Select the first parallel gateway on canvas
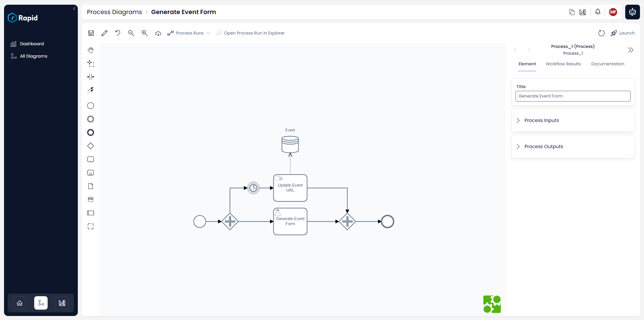 point(230,221)
